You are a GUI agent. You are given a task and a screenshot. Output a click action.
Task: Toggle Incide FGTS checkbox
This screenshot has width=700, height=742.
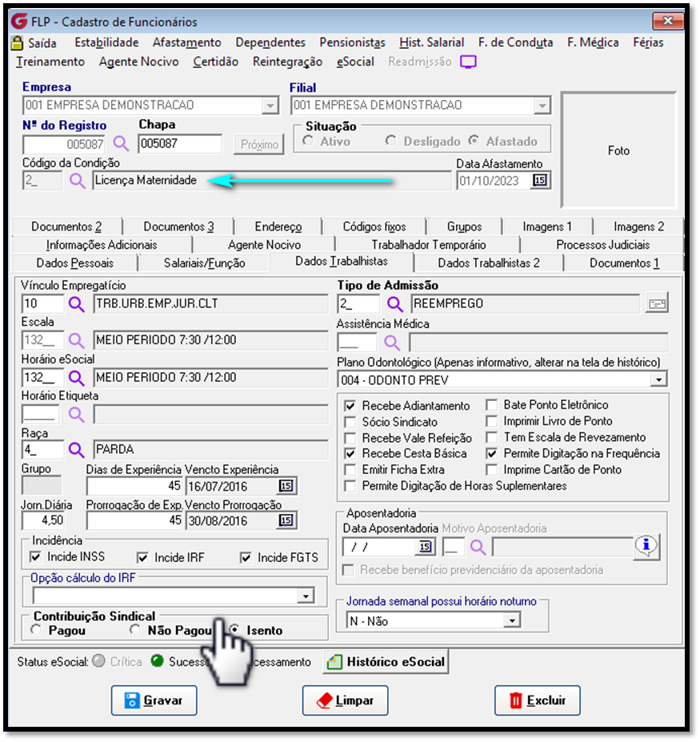[x=246, y=558]
